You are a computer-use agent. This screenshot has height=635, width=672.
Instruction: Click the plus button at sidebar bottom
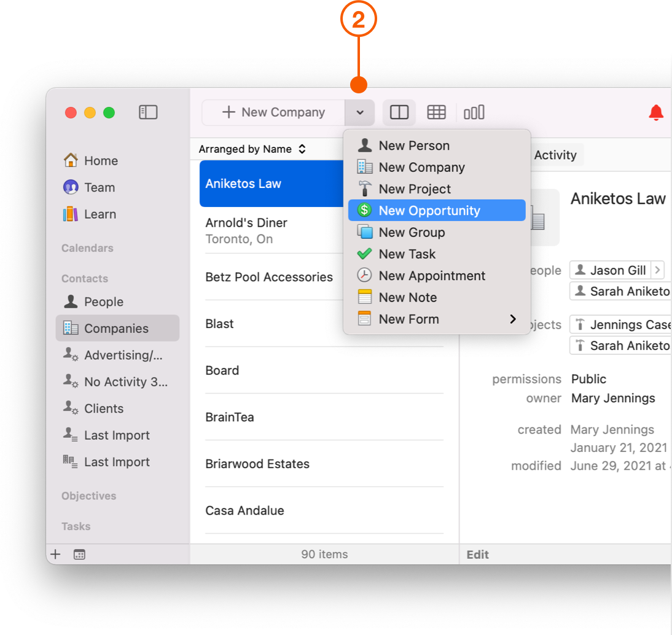(55, 555)
